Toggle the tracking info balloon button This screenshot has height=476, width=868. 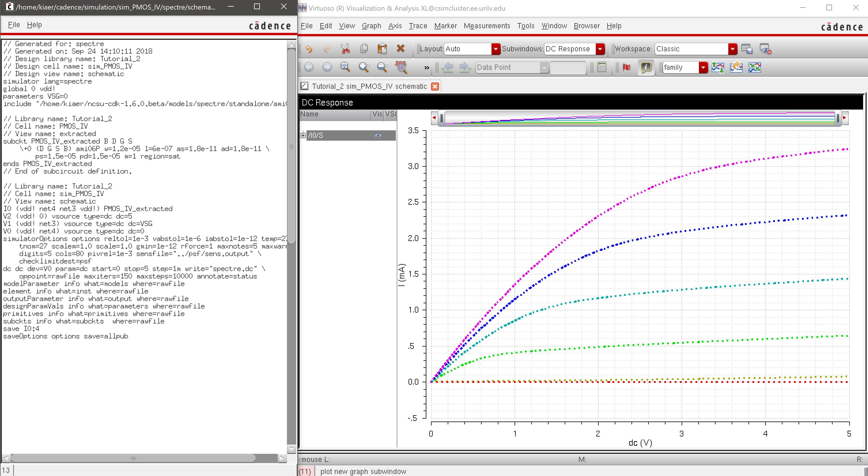click(x=646, y=67)
